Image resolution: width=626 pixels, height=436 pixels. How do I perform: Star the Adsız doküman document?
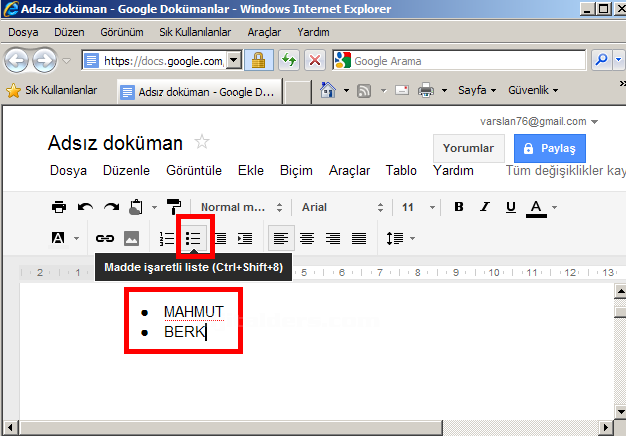[x=202, y=142]
